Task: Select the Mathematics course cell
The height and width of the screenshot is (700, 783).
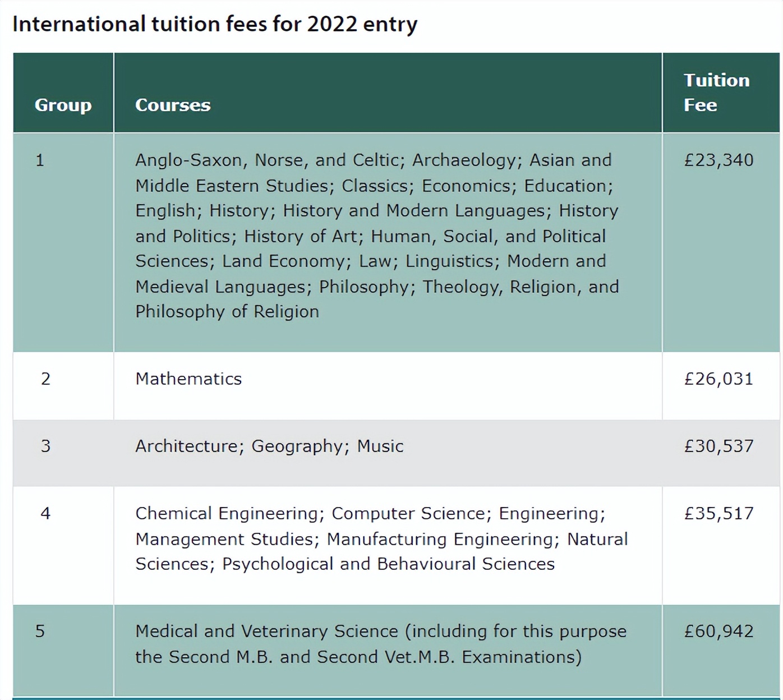Action: (x=188, y=379)
